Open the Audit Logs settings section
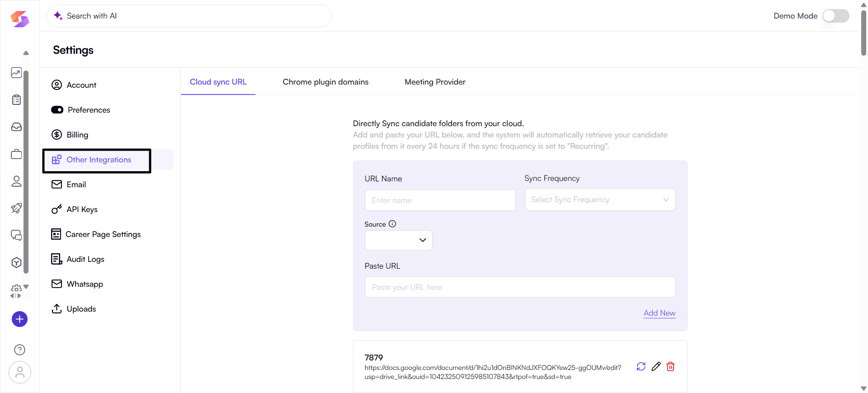 click(x=85, y=259)
